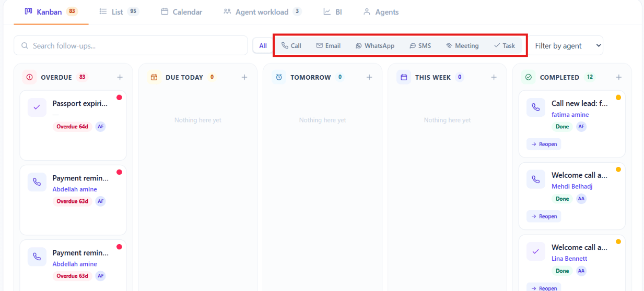The height and width of the screenshot is (291, 644).
Task: Click the Completed checkmark circle icon
Action: (528, 77)
